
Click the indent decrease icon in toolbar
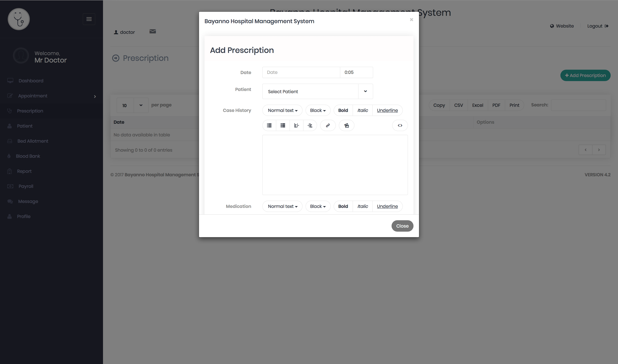(296, 125)
